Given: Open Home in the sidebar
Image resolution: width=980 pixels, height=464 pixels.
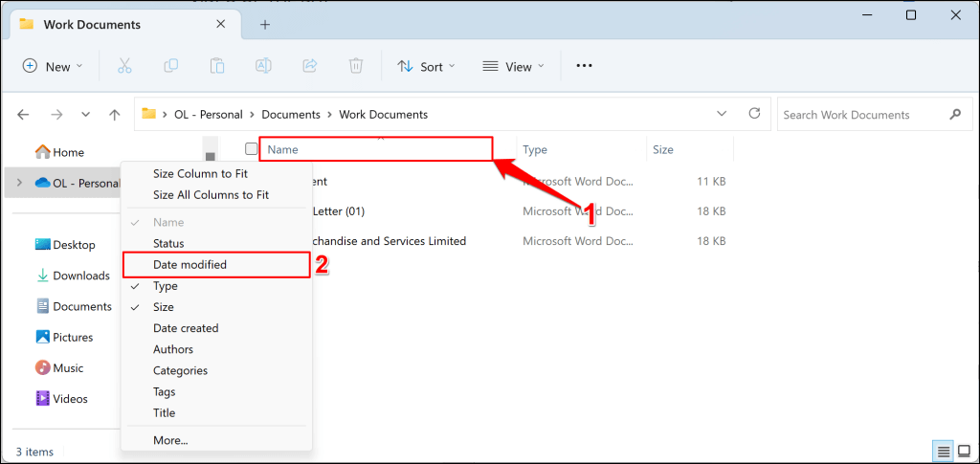Looking at the screenshot, I should click(x=60, y=152).
